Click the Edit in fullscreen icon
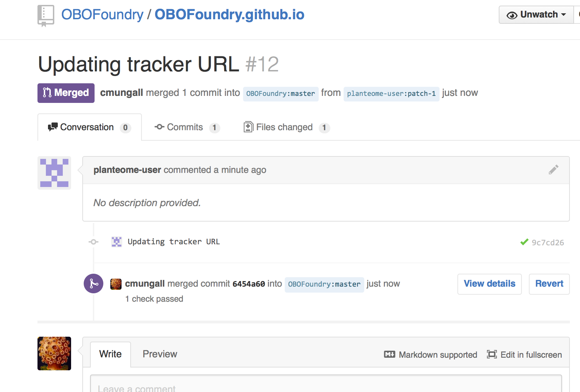This screenshot has height=392, width=580. [x=492, y=355]
